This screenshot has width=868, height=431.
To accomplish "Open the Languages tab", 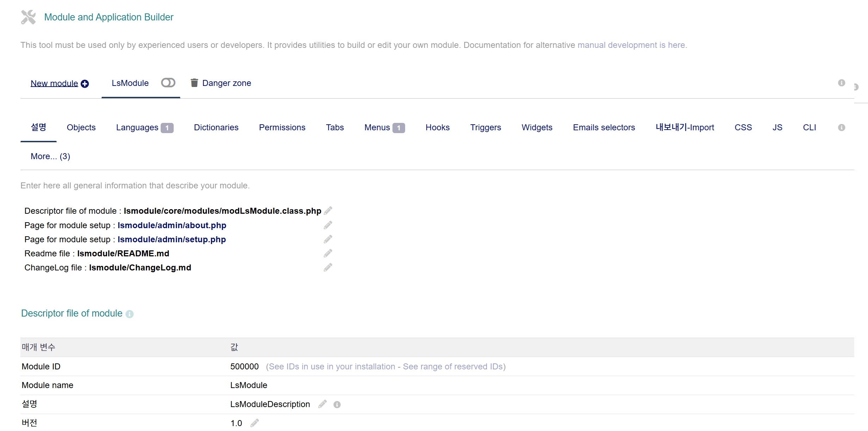I will pyautogui.click(x=137, y=127).
